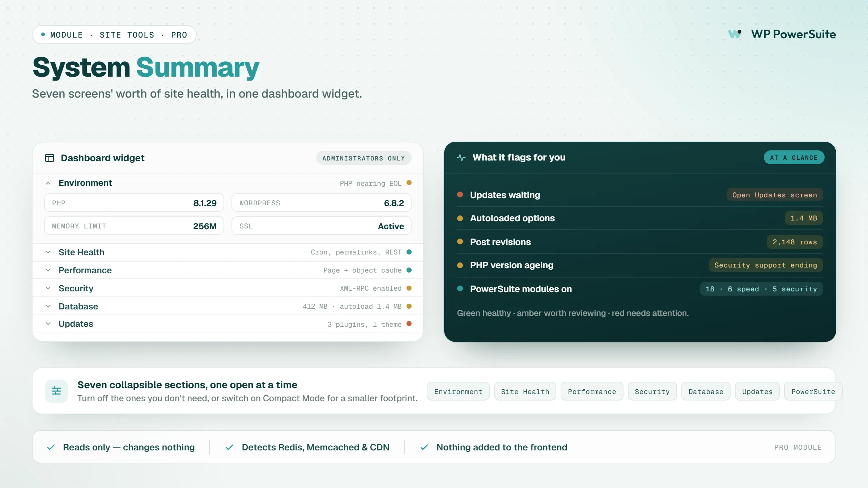Select the Database section chip
Screen dimensions: 868x488
point(706,391)
